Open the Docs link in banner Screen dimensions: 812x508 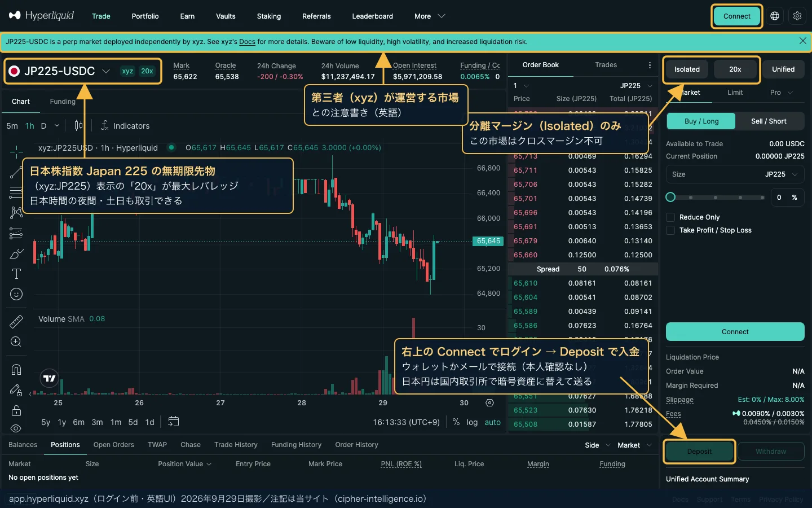pos(247,42)
